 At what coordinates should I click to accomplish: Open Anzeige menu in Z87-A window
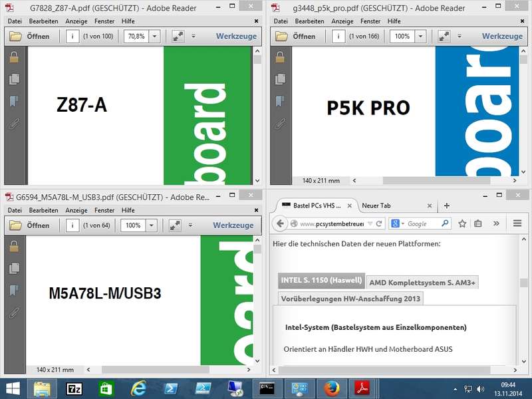pyautogui.click(x=76, y=21)
